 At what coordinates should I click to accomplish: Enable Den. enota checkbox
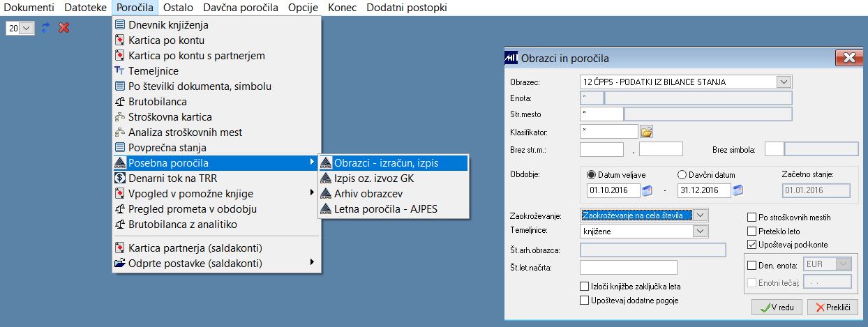(x=751, y=265)
